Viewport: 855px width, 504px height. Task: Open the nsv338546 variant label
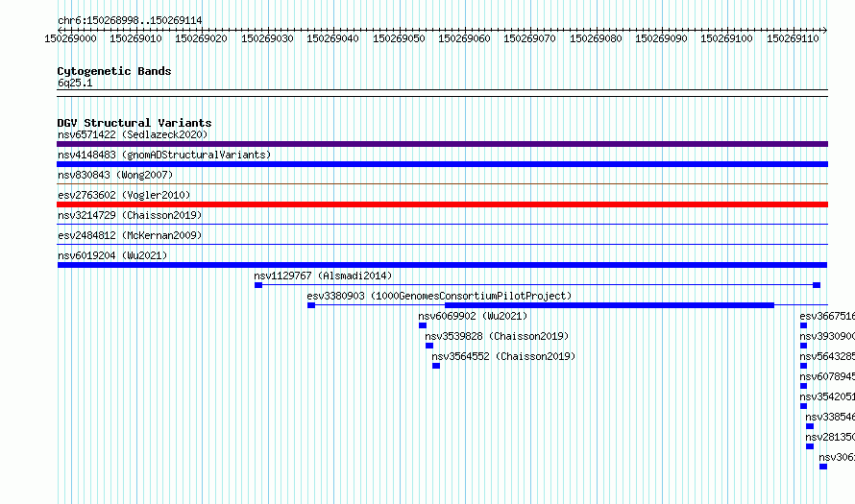830,417
